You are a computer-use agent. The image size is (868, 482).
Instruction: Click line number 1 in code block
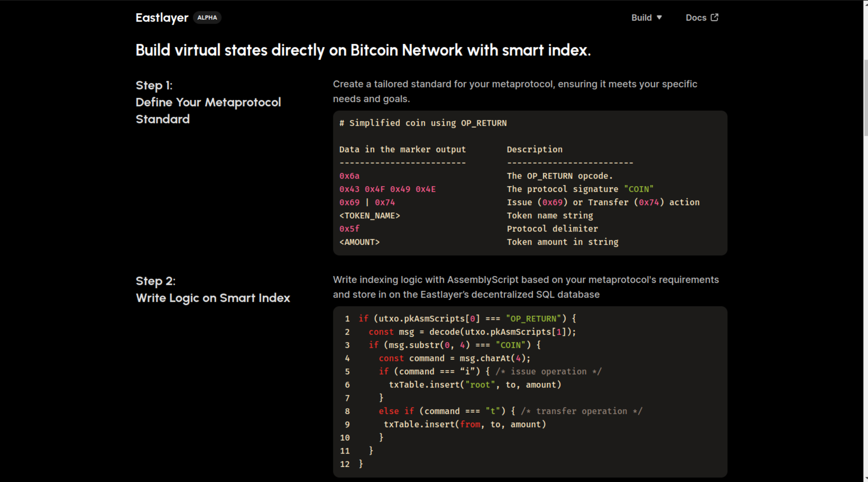(x=347, y=319)
